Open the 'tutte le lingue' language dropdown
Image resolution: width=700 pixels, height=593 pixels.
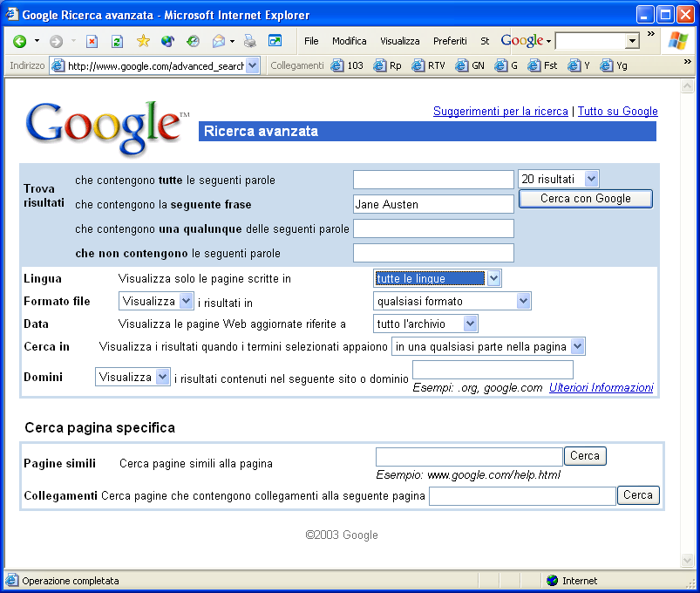click(x=437, y=278)
